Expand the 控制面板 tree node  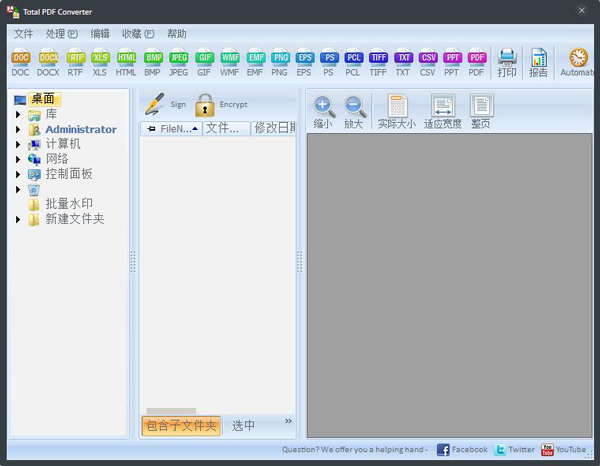18,174
